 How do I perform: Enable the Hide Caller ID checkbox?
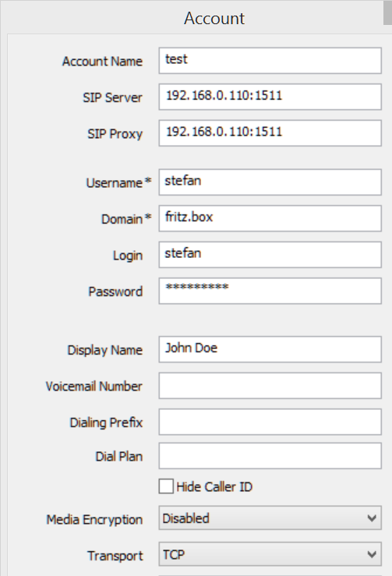166,486
